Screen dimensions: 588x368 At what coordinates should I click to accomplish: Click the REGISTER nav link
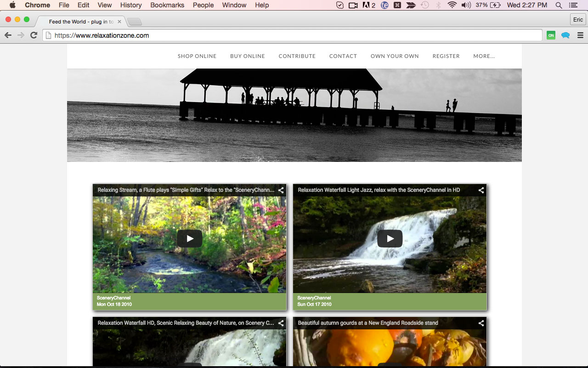click(x=446, y=56)
